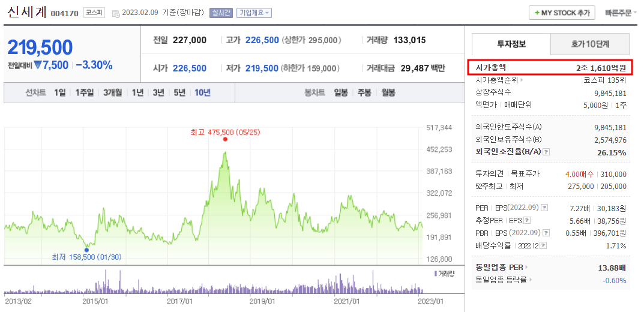Click the 2023/01 label on the chart axis
Screen dimensions: 644x312
coord(432,301)
